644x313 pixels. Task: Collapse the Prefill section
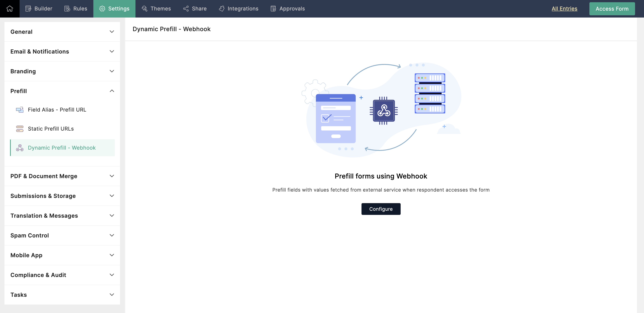(x=112, y=91)
